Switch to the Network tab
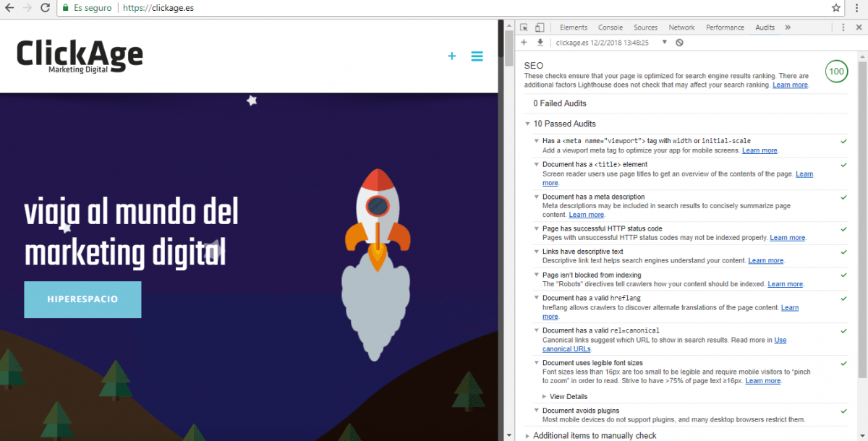The height and width of the screenshot is (441, 868). (681, 27)
